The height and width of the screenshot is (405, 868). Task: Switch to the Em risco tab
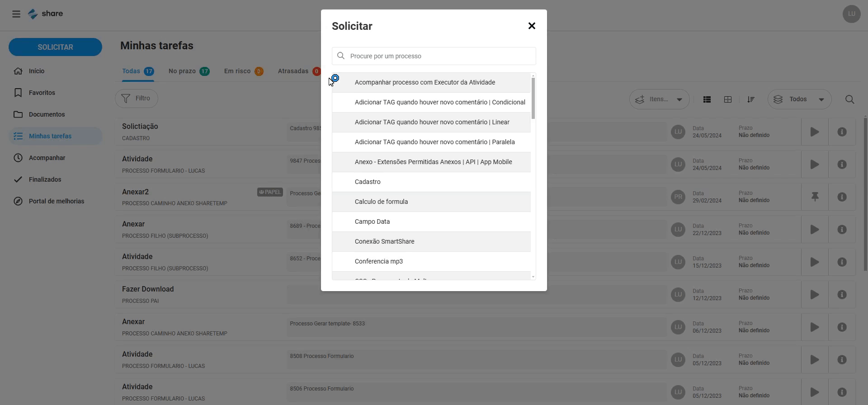pos(243,71)
